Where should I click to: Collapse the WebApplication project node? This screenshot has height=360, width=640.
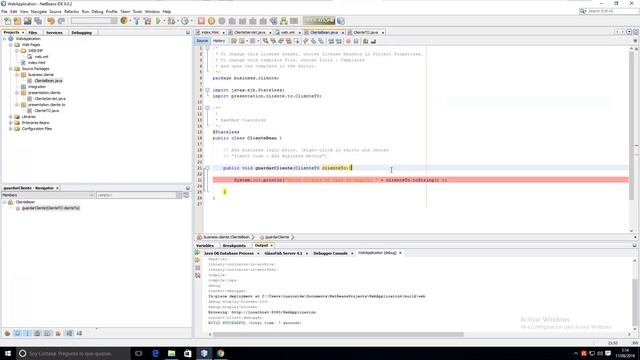point(4,39)
